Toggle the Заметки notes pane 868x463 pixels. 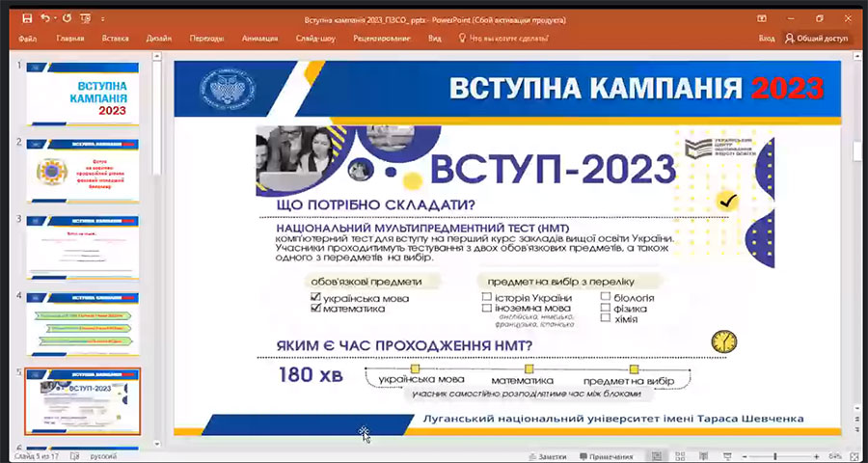(x=548, y=457)
